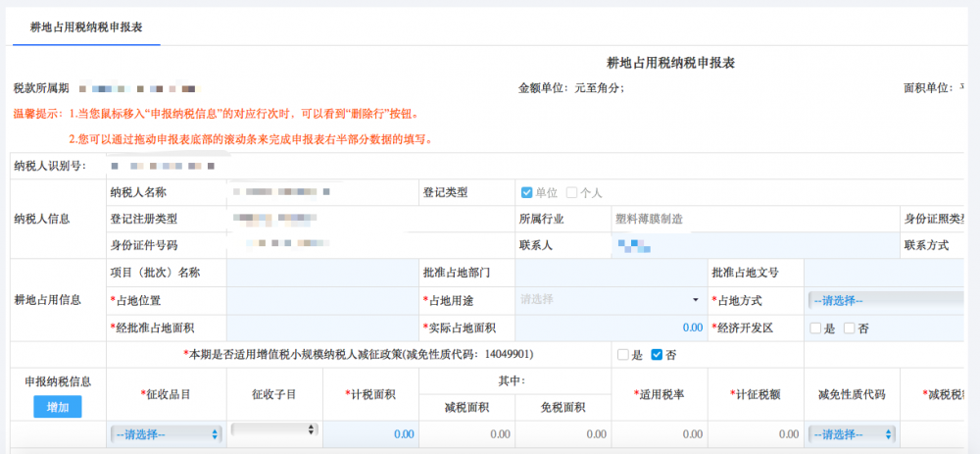980x454 pixels.
Task: Click the 税款所属期 label
Action: click(41, 88)
